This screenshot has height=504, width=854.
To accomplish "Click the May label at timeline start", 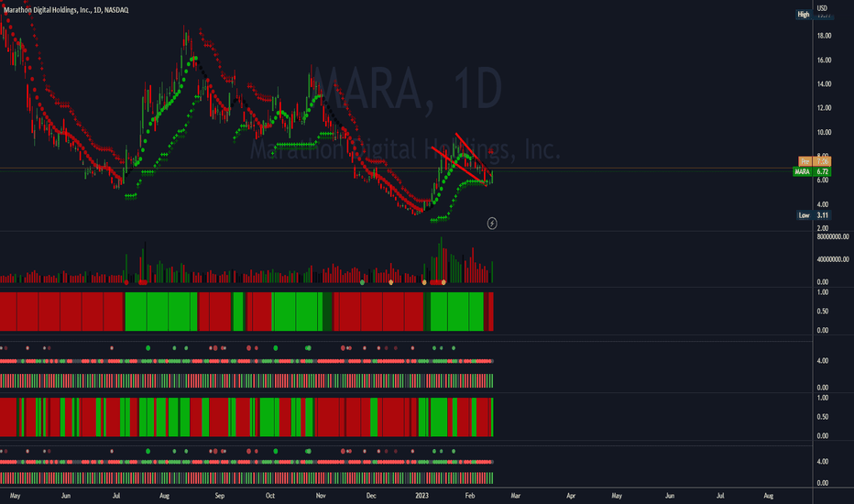I will point(15,496).
